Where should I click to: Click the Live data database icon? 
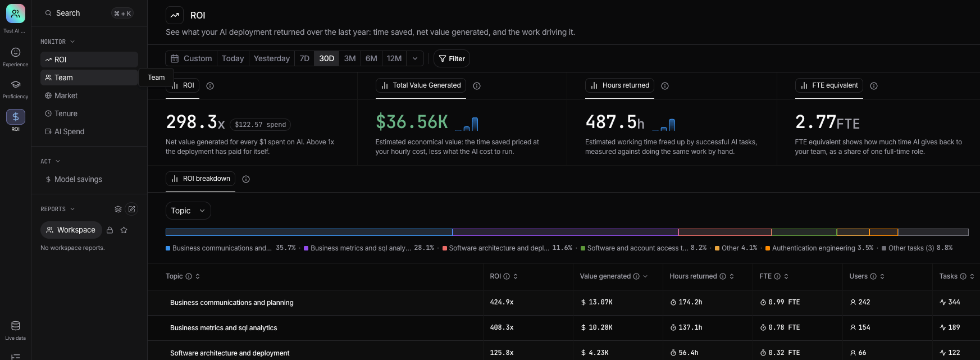coord(16,326)
